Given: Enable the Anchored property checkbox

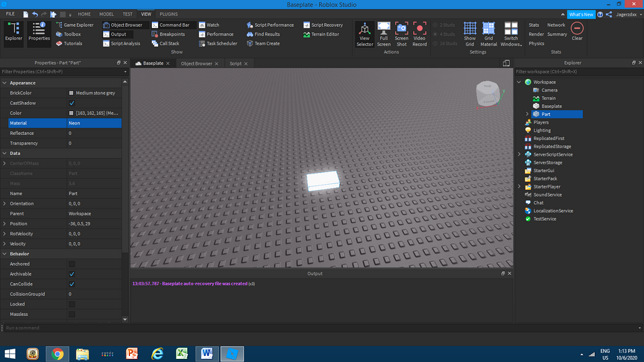Looking at the screenshot, I should tap(72, 264).
